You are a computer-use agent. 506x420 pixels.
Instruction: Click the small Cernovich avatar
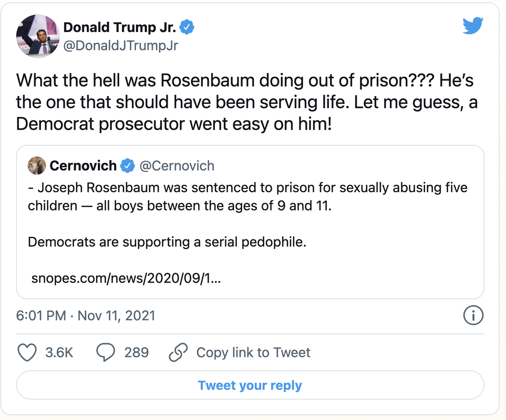point(36,166)
